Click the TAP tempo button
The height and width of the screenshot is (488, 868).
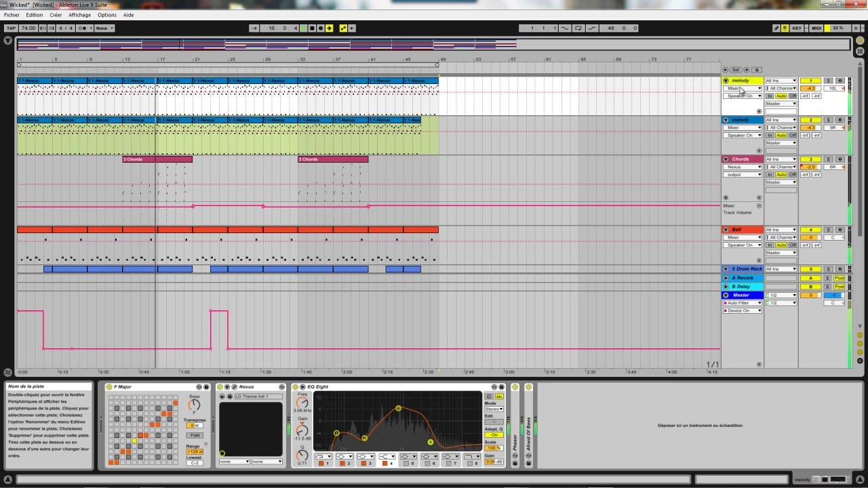point(11,28)
